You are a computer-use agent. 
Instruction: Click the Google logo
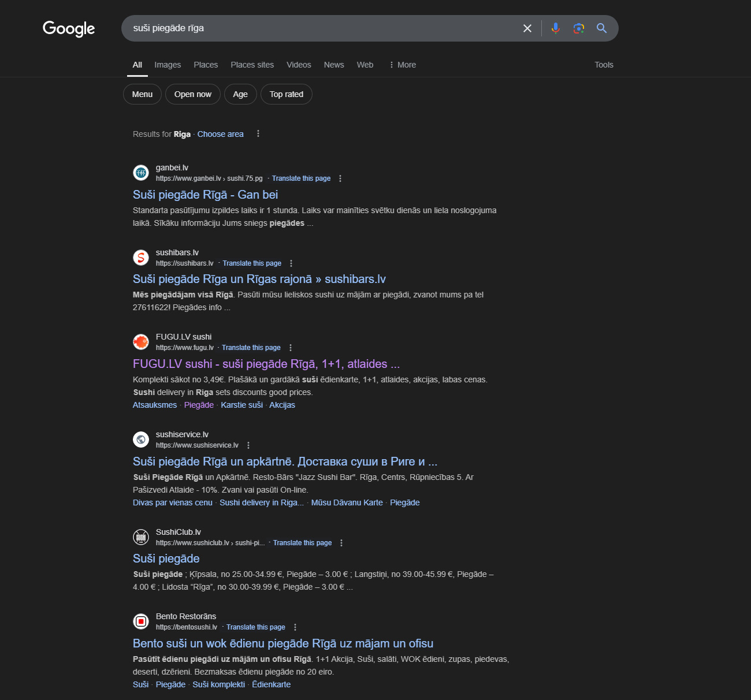69,28
